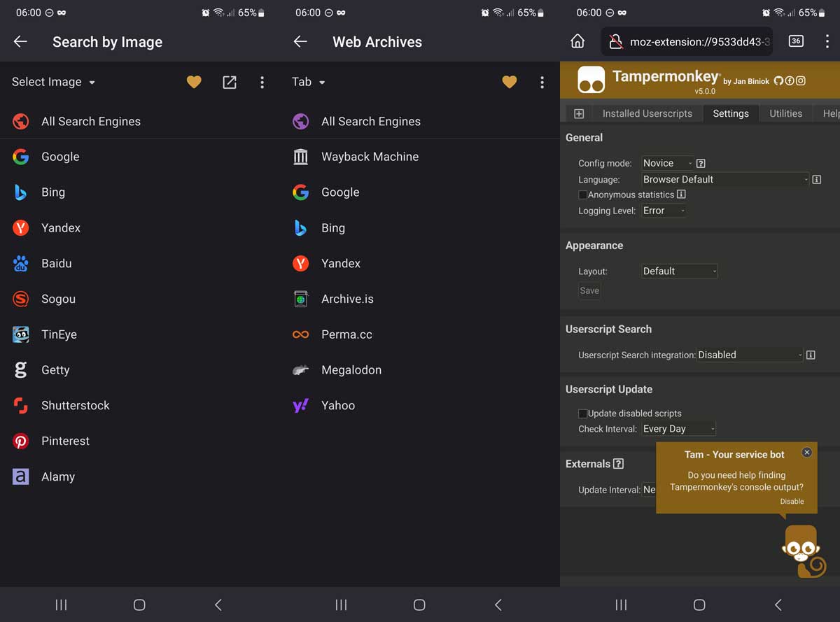The width and height of the screenshot is (840, 622).
Task: Open the tab counter showing 36
Action: pos(796,41)
